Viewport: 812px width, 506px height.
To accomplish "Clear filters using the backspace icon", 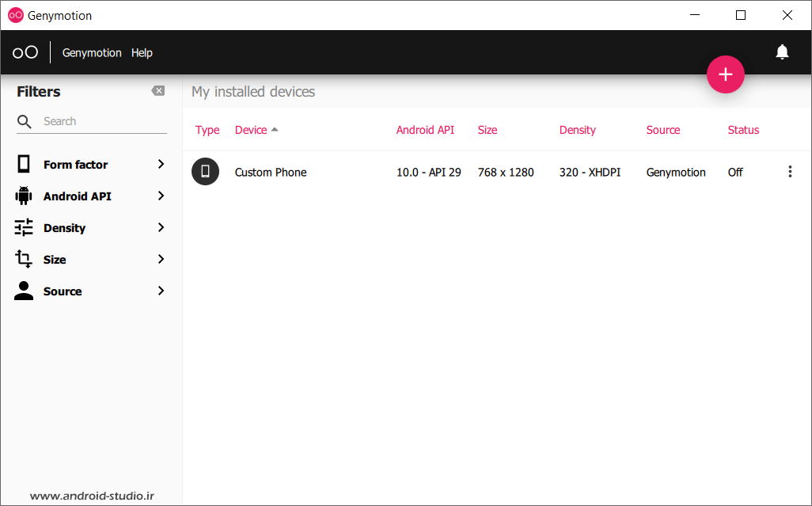I will (158, 91).
